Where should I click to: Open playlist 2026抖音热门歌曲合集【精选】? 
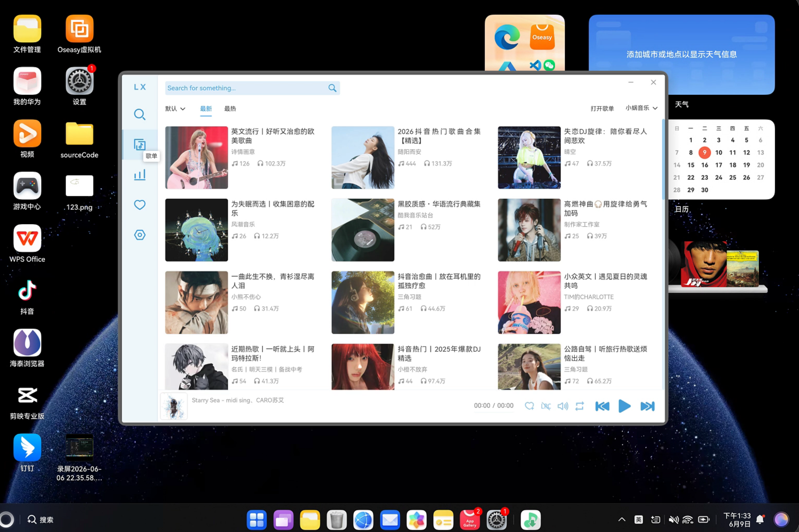[439, 136]
